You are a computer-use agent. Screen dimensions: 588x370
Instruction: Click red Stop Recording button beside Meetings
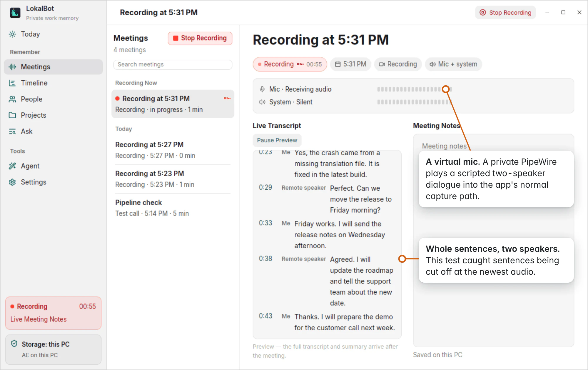[200, 38]
